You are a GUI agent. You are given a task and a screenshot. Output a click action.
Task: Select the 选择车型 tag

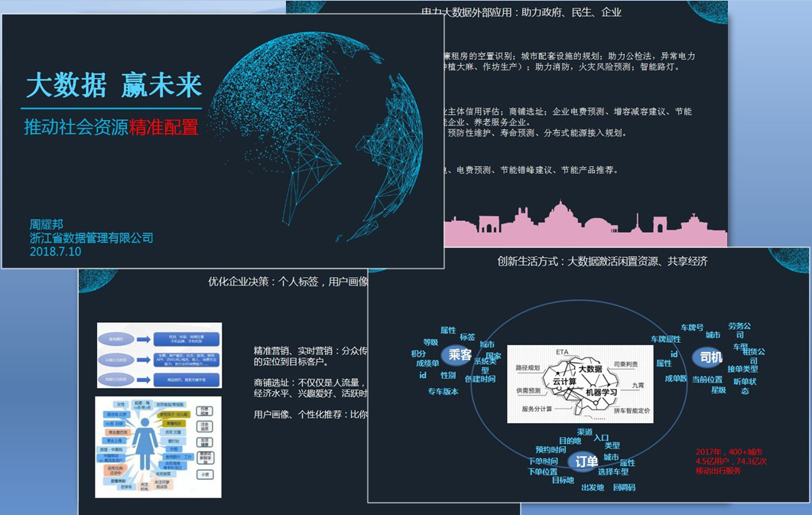[613, 471]
